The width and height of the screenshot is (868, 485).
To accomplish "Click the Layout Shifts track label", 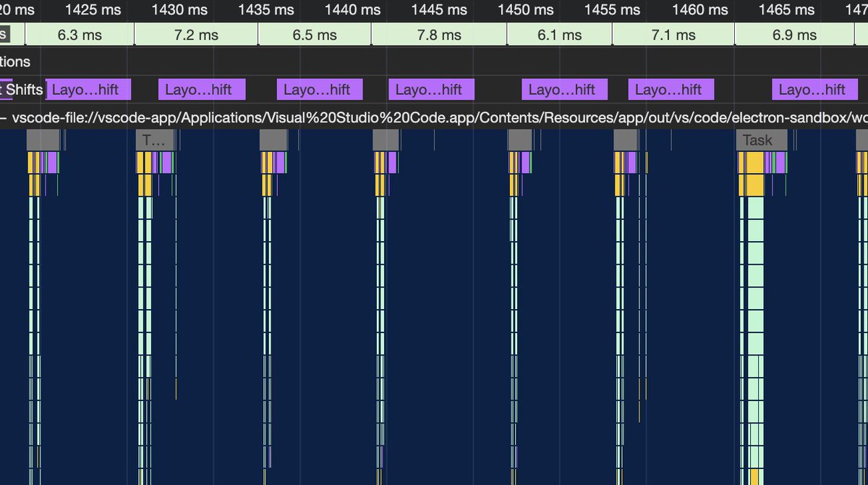I will tap(22, 90).
